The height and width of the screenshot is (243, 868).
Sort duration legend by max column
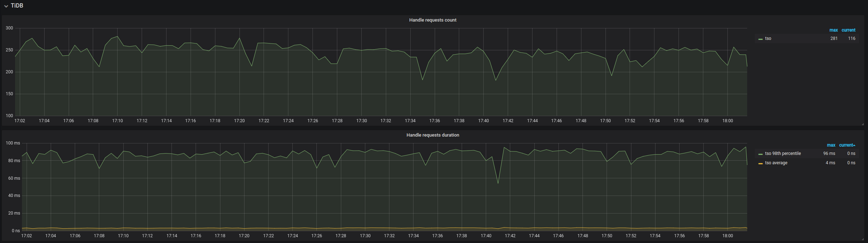coord(831,145)
